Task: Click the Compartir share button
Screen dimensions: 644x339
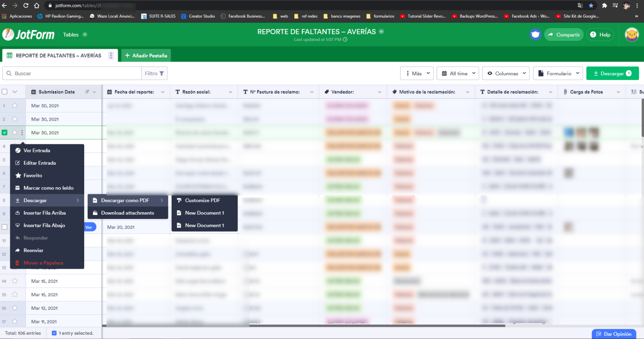Action: (564, 35)
